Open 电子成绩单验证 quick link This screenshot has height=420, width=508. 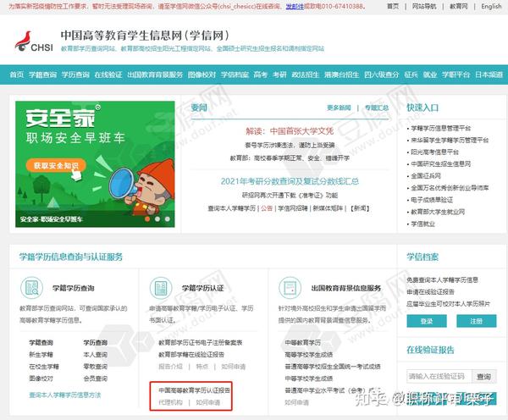point(432,200)
